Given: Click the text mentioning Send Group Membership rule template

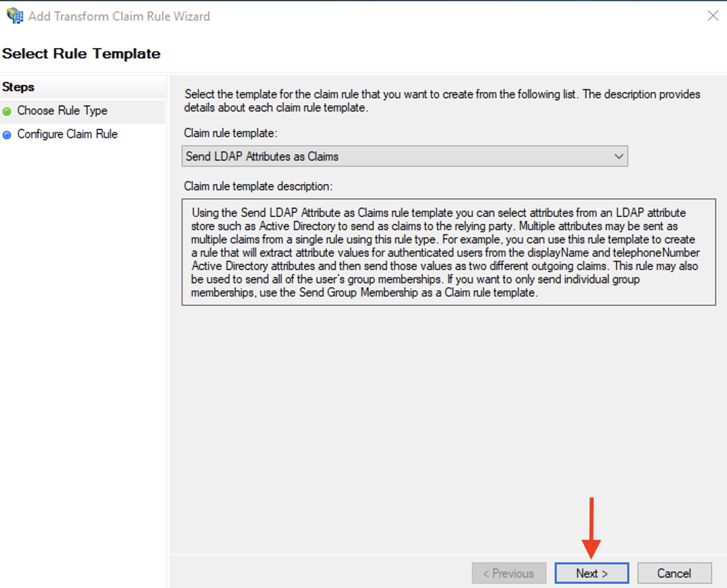Looking at the screenshot, I should [x=364, y=292].
